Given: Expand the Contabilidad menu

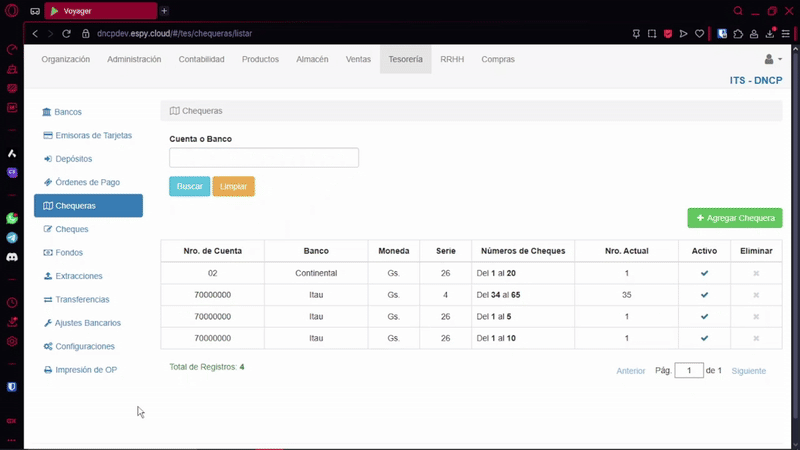Looking at the screenshot, I should (x=201, y=60).
